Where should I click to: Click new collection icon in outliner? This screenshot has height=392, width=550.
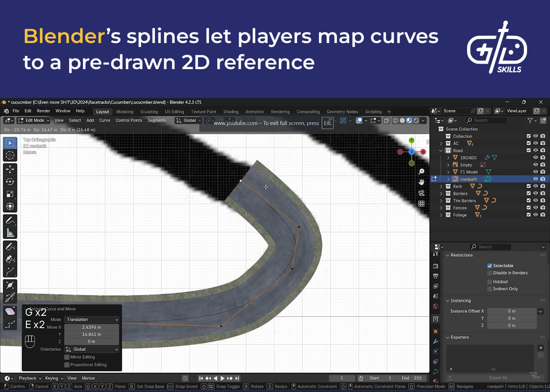pyautogui.click(x=544, y=120)
